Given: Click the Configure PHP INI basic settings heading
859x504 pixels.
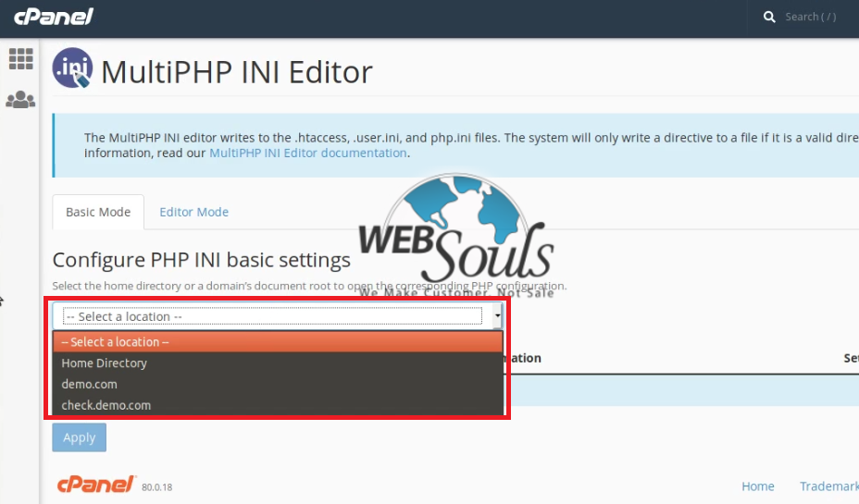Looking at the screenshot, I should coord(201,260).
